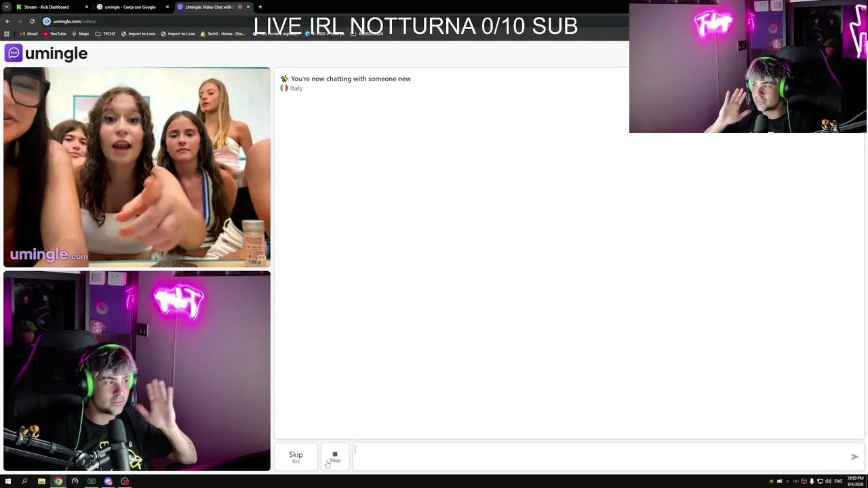Open the YouTube bookmark
This screenshot has width=868, height=488.
[x=55, y=34]
